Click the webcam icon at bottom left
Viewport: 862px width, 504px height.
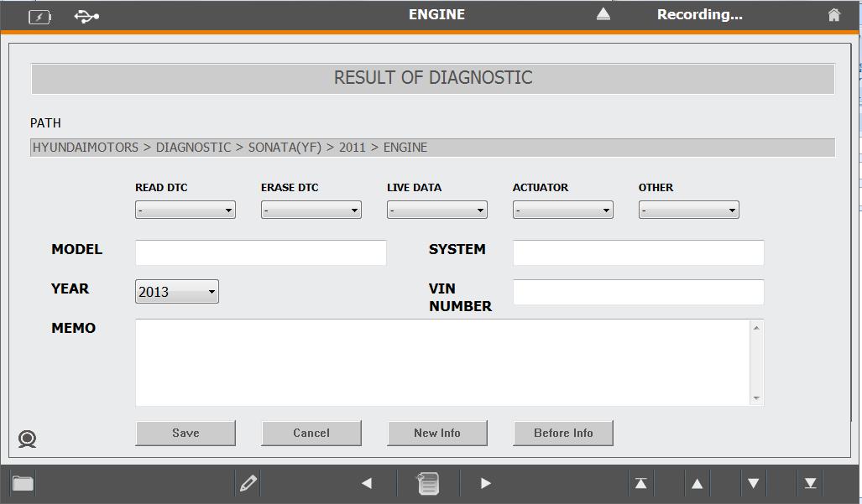tap(28, 439)
